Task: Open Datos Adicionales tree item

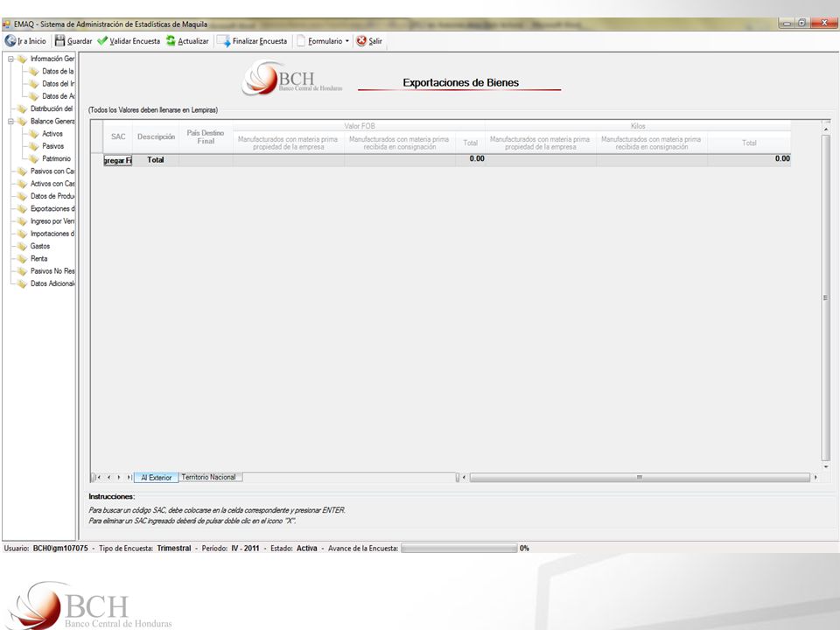Action: pyautogui.click(x=52, y=283)
